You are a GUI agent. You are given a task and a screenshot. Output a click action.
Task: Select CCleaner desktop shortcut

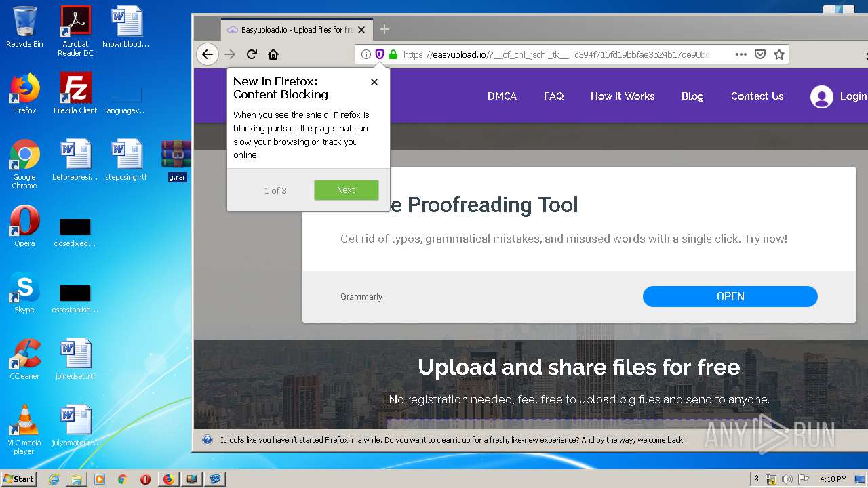coord(24,359)
